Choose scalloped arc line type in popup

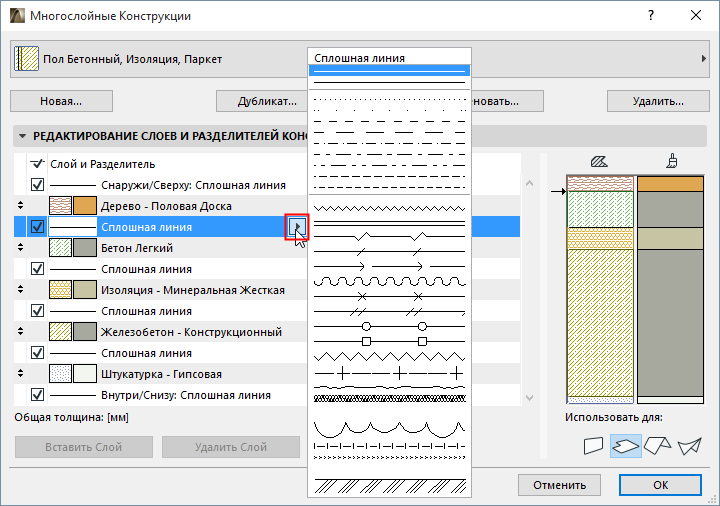click(x=389, y=428)
